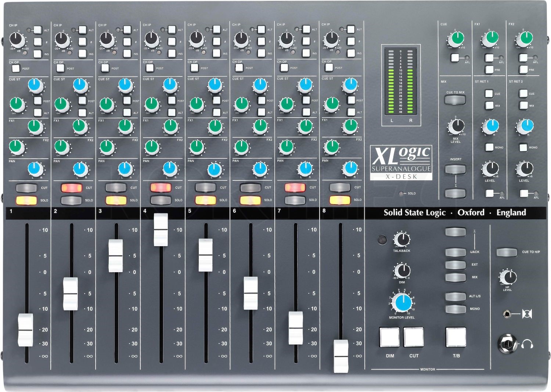Click the stereo L/R LED meter
This screenshot has height=392, width=551.
(401, 86)
